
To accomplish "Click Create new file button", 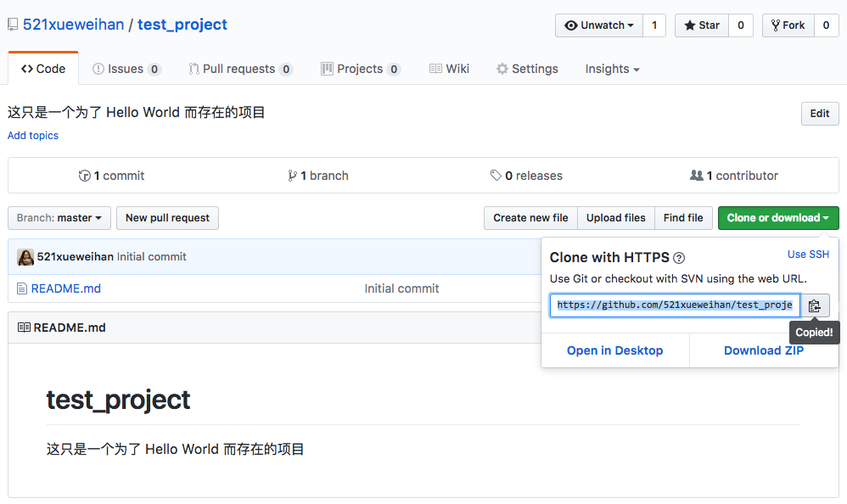I will pos(530,218).
